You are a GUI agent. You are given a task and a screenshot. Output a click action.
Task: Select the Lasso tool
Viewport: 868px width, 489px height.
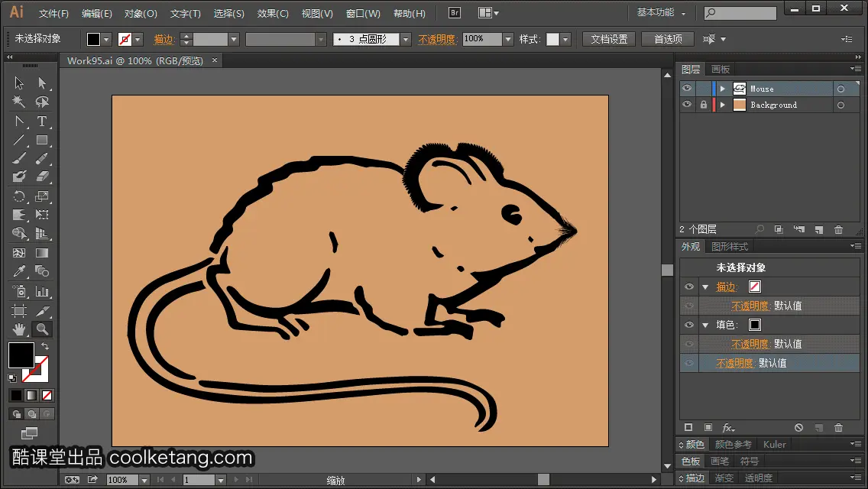[x=42, y=102]
